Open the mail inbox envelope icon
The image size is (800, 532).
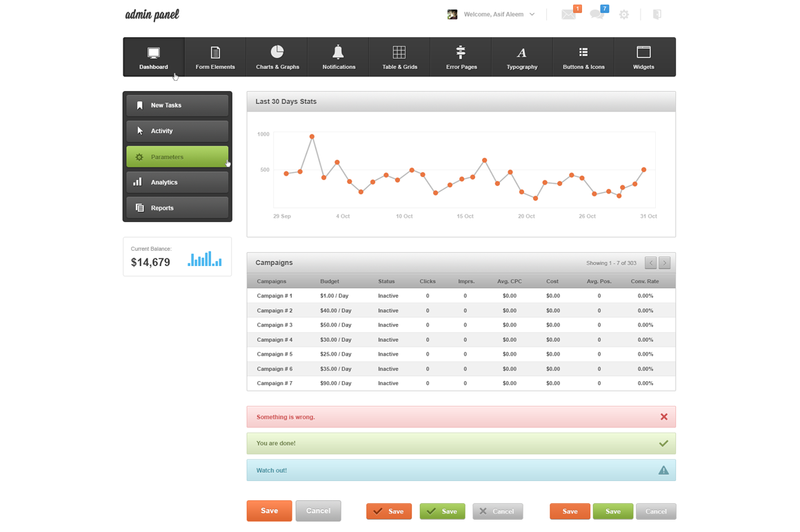click(568, 14)
